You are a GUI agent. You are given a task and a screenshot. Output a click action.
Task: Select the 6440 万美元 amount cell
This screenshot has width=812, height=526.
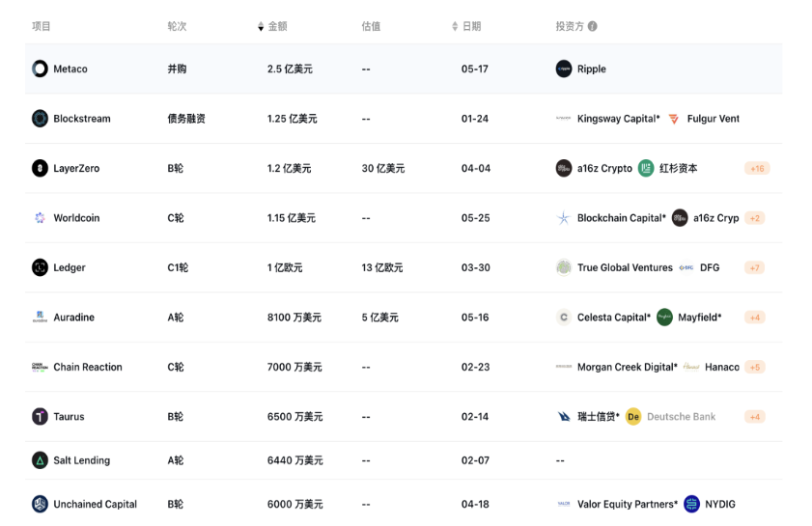(x=295, y=460)
